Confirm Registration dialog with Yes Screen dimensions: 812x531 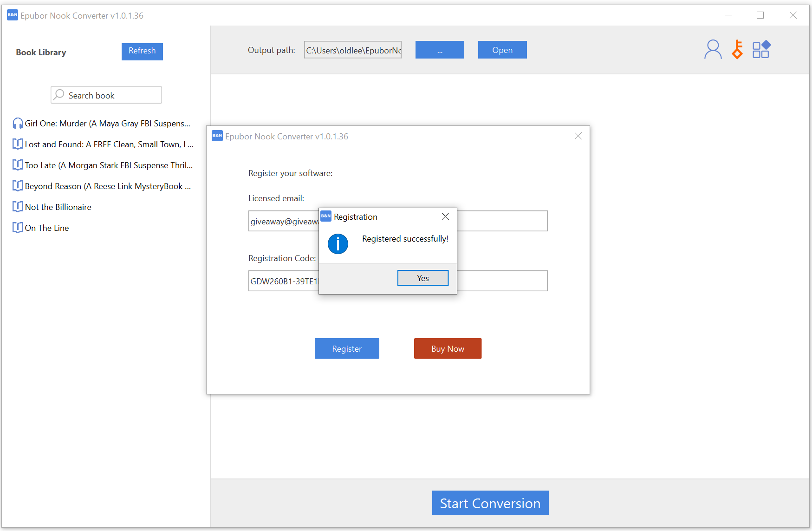tap(423, 278)
